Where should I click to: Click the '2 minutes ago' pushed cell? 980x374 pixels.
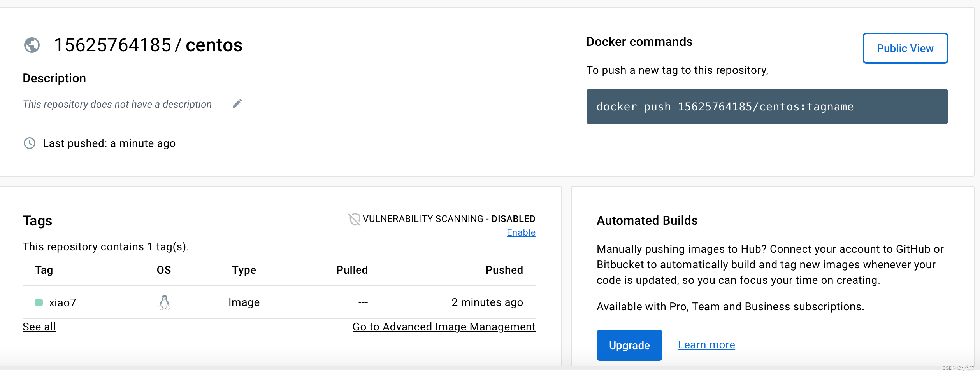pyautogui.click(x=487, y=302)
